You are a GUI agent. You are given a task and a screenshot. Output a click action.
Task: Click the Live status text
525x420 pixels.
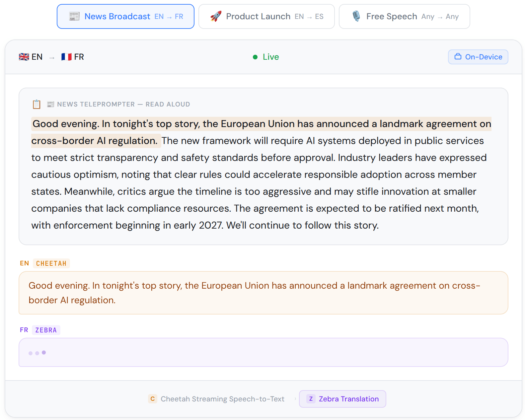pos(271,57)
